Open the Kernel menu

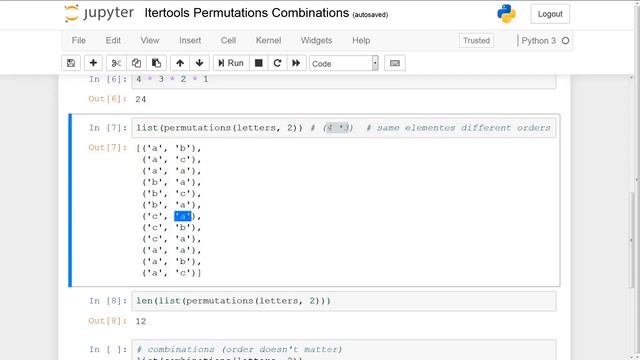pyautogui.click(x=268, y=40)
